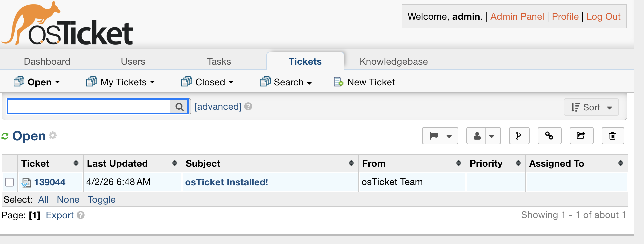The height and width of the screenshot is (244, 644).
Task: Select all tickets via All link
Action: pos(43,199)
